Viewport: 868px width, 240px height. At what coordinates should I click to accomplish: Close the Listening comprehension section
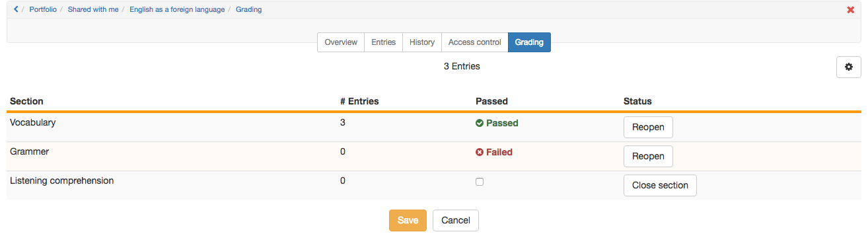pyautogui.click(x=660, y=185)
